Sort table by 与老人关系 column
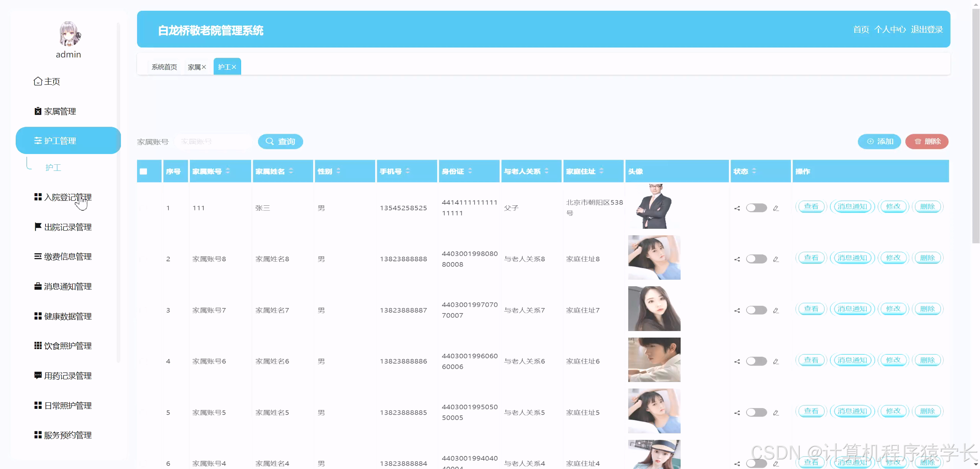The height and width of the screenshot is (469, 980). [547, 171]
